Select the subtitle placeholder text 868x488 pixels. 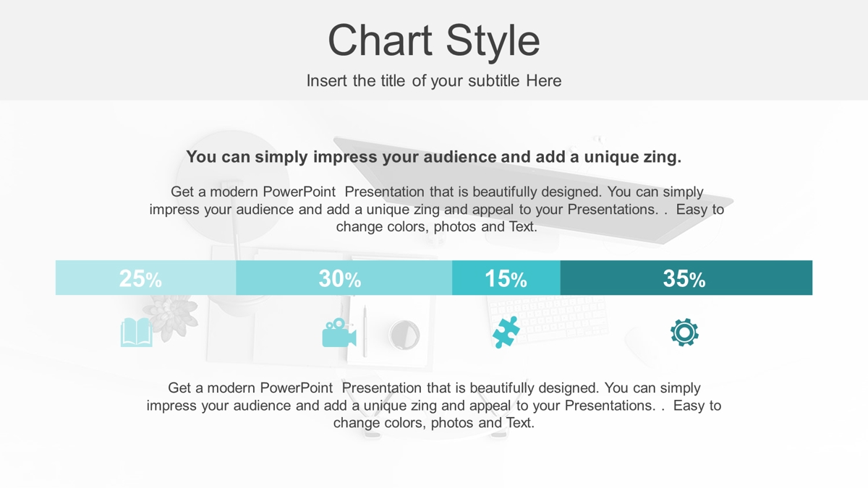click(434, 81)
